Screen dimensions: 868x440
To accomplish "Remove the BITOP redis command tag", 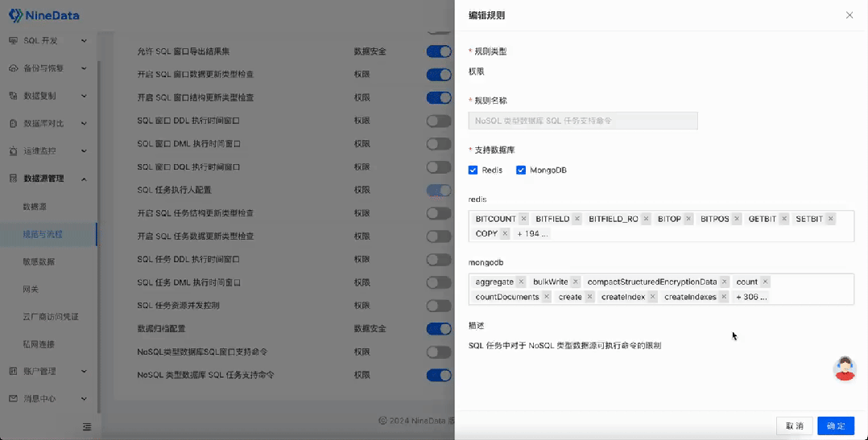I will click(x=688, y=219).
